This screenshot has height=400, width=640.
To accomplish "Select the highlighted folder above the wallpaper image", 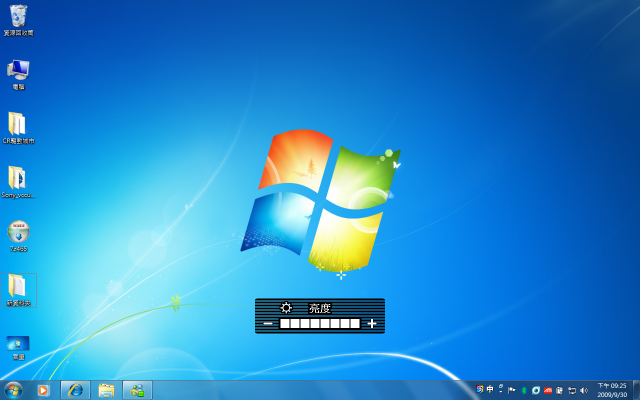I will pos(18,290).
